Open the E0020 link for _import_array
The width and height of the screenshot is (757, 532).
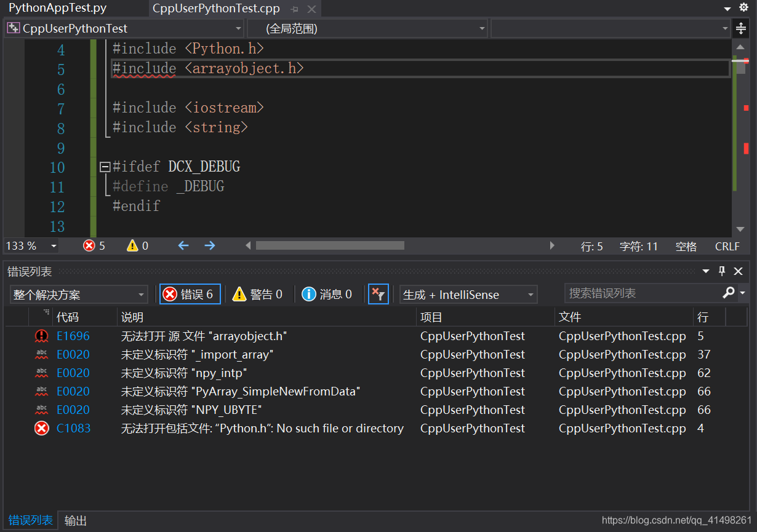(73, 355)
